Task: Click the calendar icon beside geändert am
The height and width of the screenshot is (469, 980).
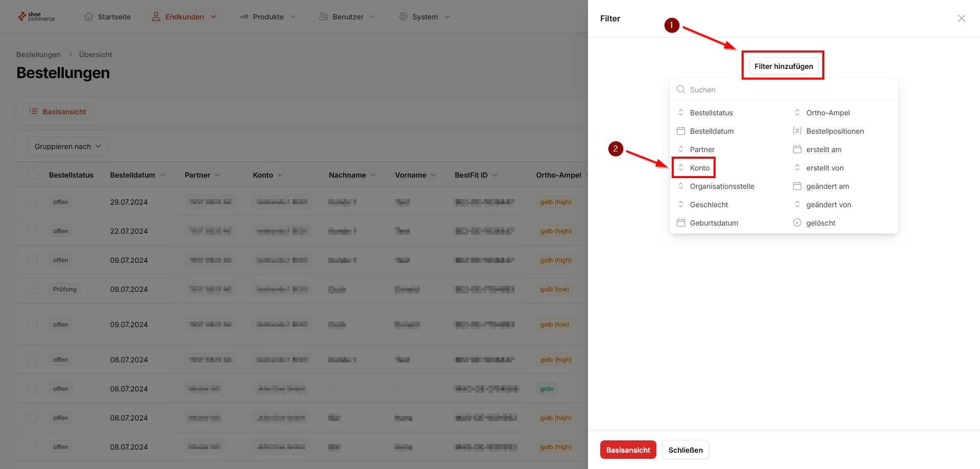Action: 797,186
